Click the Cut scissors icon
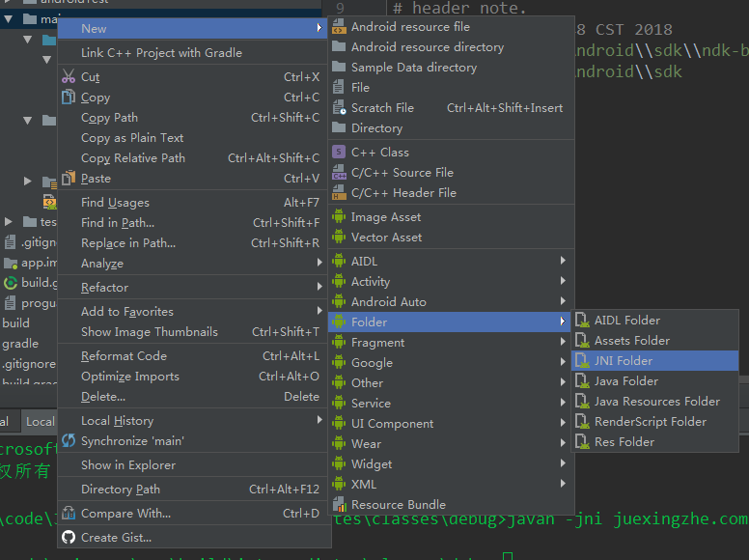This screenshot has width=749, height=560. point(69,76)
